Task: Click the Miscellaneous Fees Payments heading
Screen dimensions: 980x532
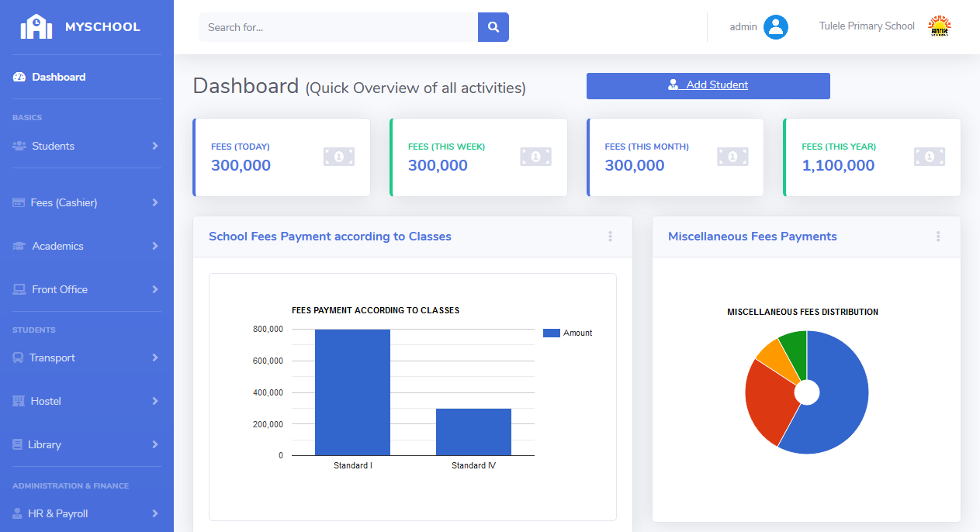Action: (x=753, y=237)
